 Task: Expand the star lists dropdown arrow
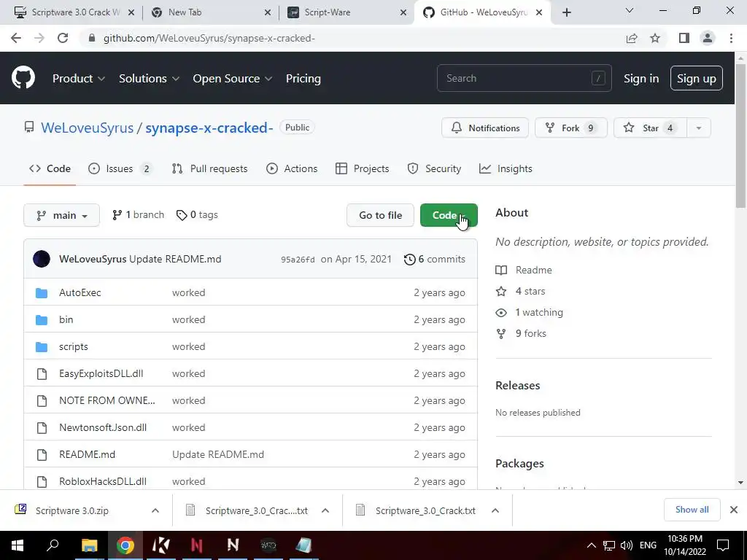point(698,128)
